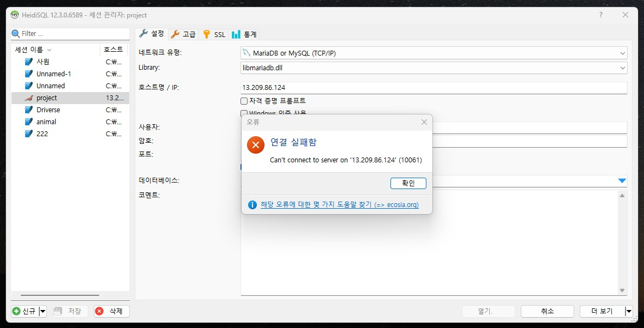The width and height of the screenshot is (644, 328).
Task: Click the Can't connect to server message
Action: [x=346, y=160]
